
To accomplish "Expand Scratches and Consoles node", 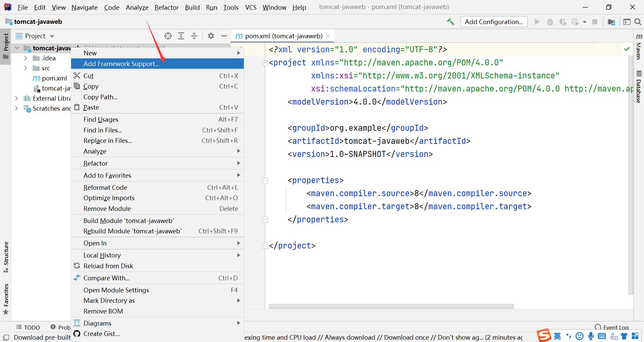I will tap(16, 108).
